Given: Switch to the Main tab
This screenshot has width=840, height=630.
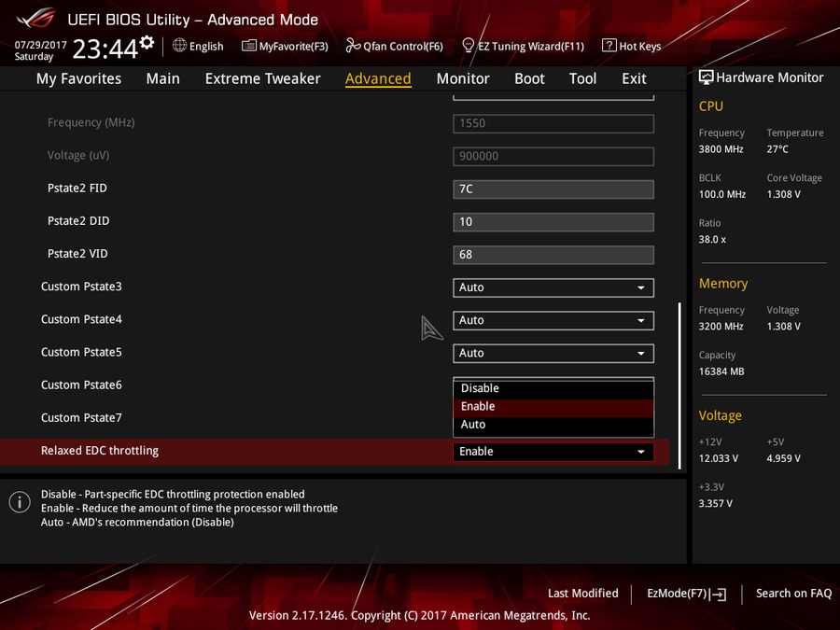Looking at the screenshot, I should click(x=162, y=78).
